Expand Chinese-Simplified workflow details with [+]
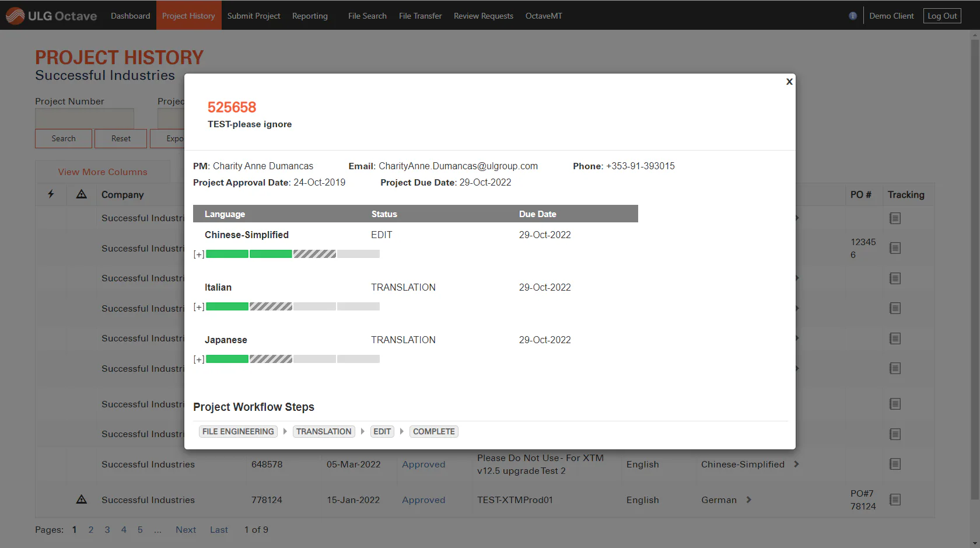 point(199,254)
